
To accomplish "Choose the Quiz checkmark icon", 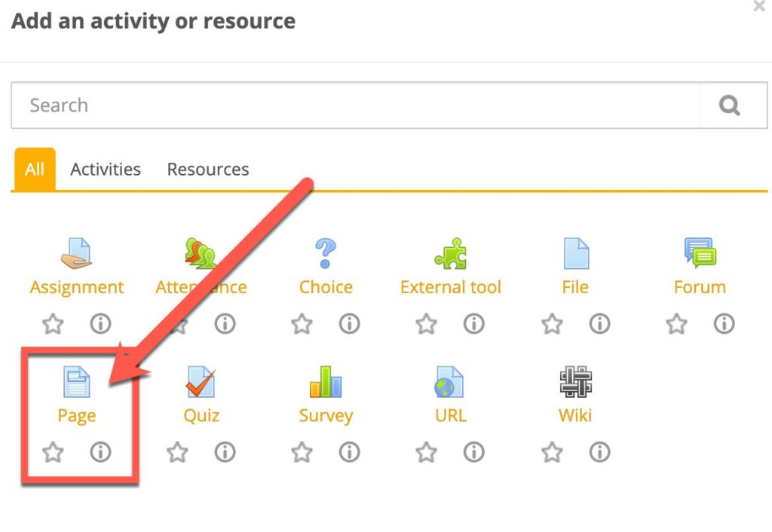I will (x=201, y=382).
